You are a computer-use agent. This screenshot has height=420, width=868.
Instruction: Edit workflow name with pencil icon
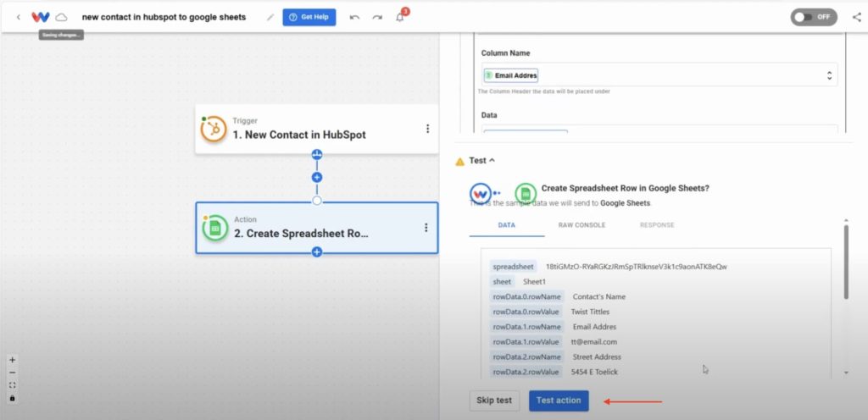click(x=270, y=17)
